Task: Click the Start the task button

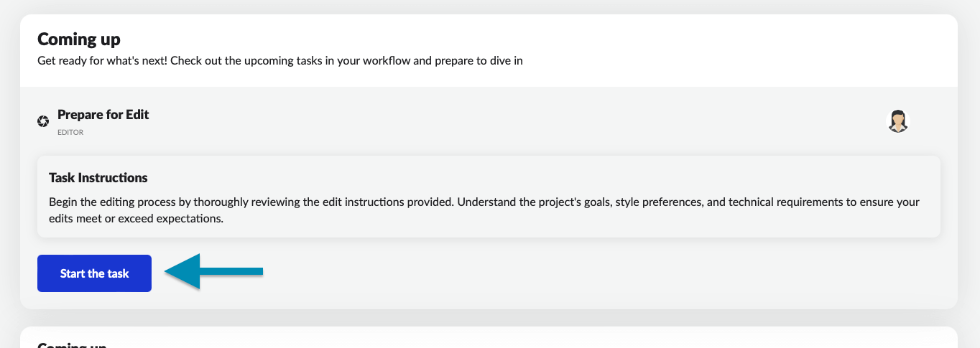Action: 94,273
